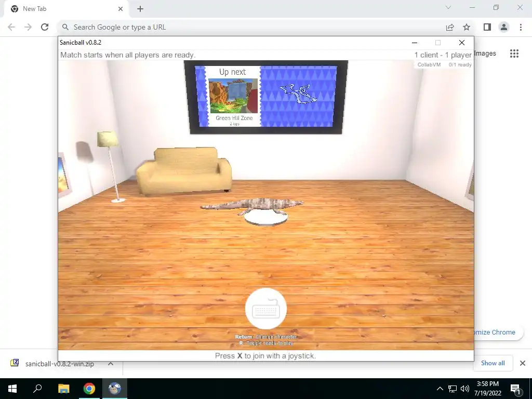Image resolution: width=532 pixels, height=399 pixels.
Task: Open a new Chrome tab
Action: point(140,9)
